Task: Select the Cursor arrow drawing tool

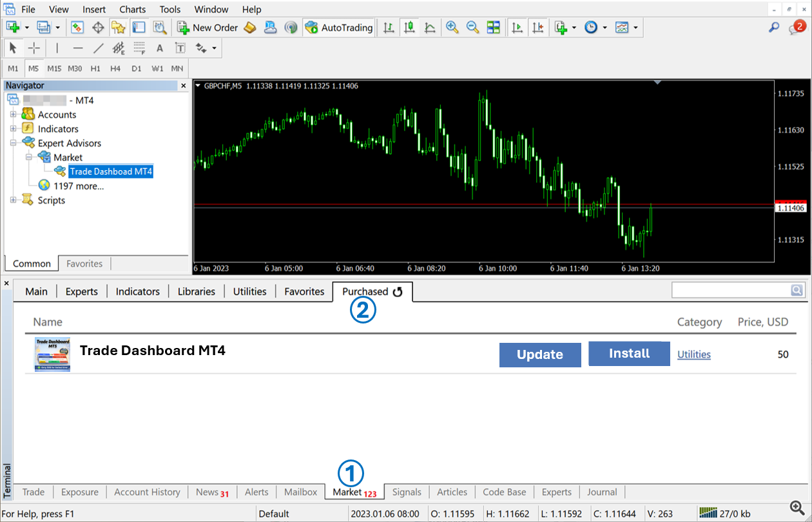Action: 14,48
